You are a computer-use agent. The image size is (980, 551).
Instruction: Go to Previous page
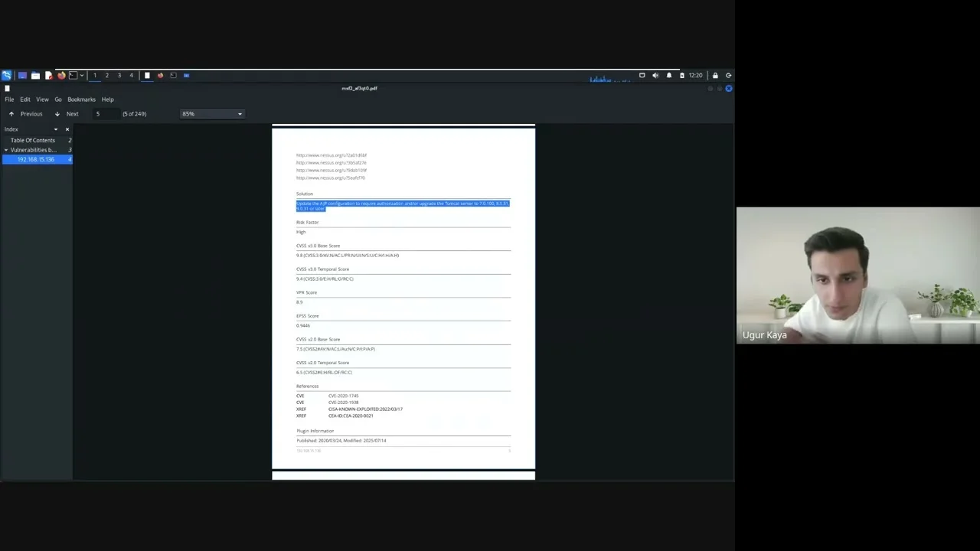coord(25,114)
